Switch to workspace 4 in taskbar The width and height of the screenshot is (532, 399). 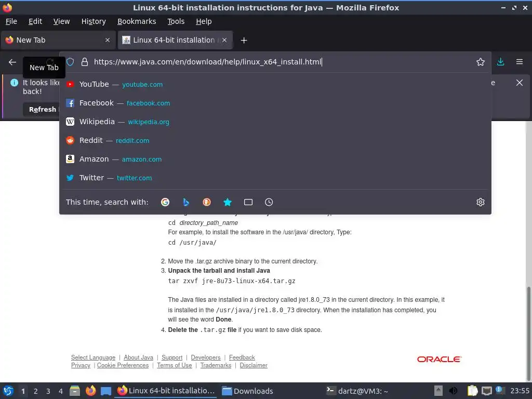61,391
